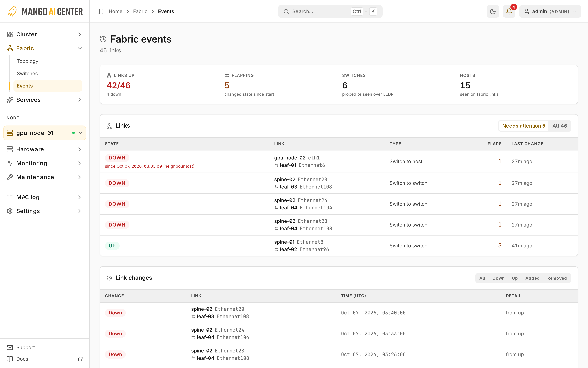Open Support mail icon
Image resolution: width=588 pixels, height=368 pixels.
click(x=10, y=347)
